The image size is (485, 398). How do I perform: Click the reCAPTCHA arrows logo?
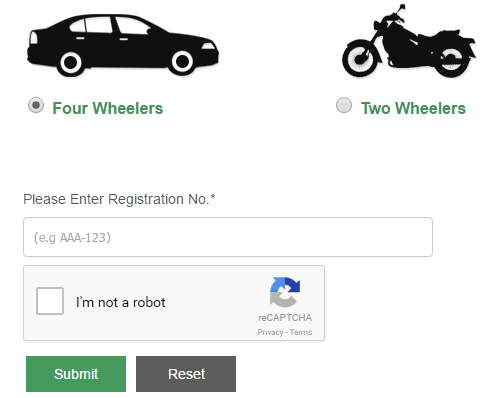click(x=285, y=292)
